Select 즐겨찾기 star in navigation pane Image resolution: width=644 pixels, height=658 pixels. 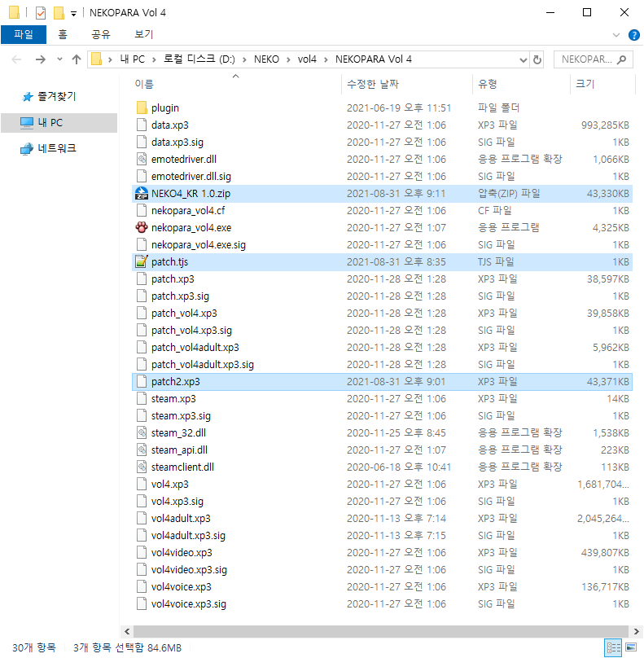click(x=28, y=97)
